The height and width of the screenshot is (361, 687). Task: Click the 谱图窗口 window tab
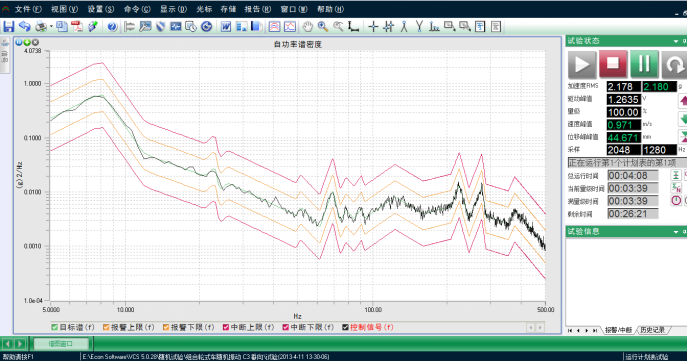coord(61,344)
